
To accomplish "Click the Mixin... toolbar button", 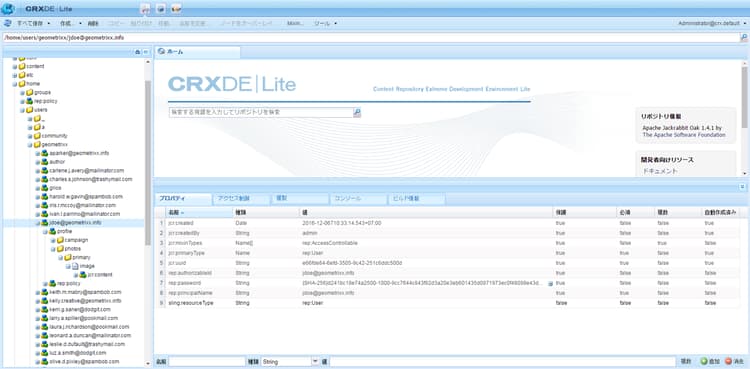I will pyautogui.click(x=296, y=23).
